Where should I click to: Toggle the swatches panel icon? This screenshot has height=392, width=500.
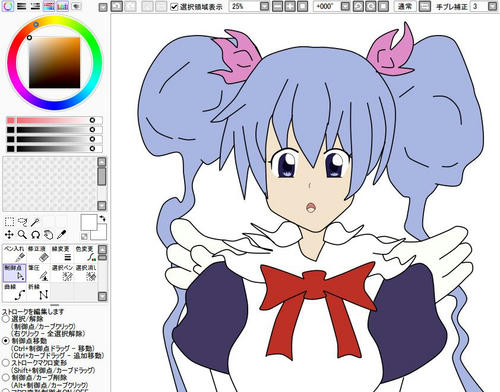click(62, 6)
